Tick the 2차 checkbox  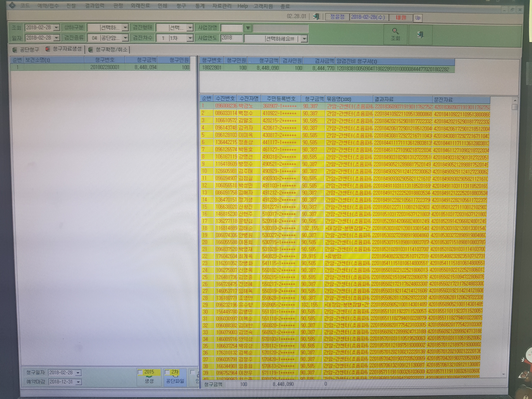[167, 372]
